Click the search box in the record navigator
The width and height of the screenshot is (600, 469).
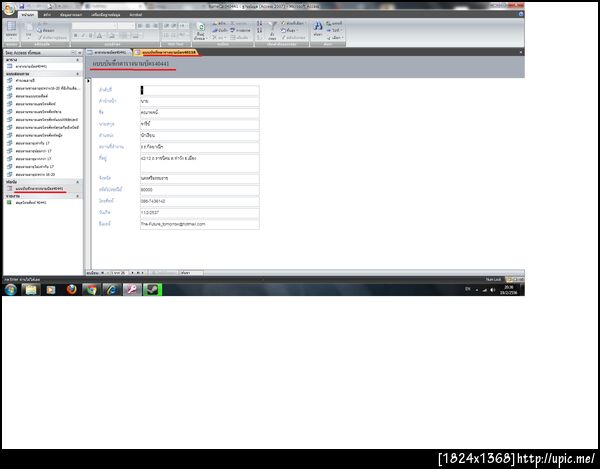point(191,273)
